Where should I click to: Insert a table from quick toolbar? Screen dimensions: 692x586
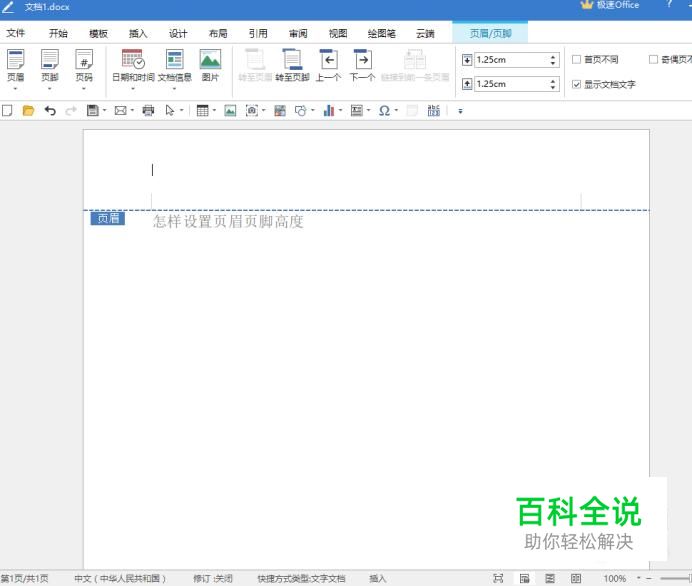(203, 110)
